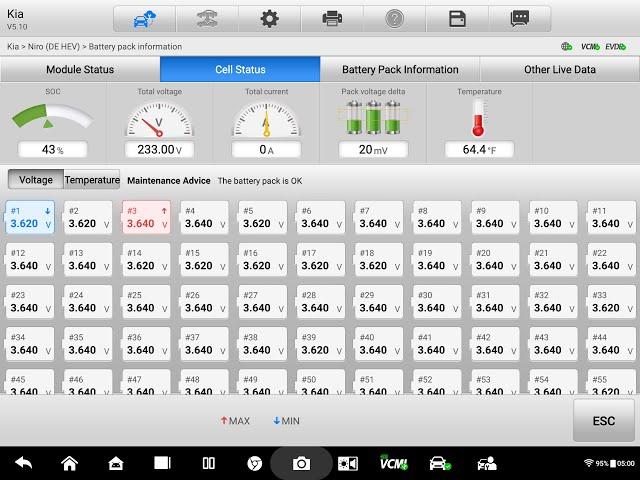Take a screenshot with camera icon
Viewport: 640px width, 480px height.
(x=301, y=464)
